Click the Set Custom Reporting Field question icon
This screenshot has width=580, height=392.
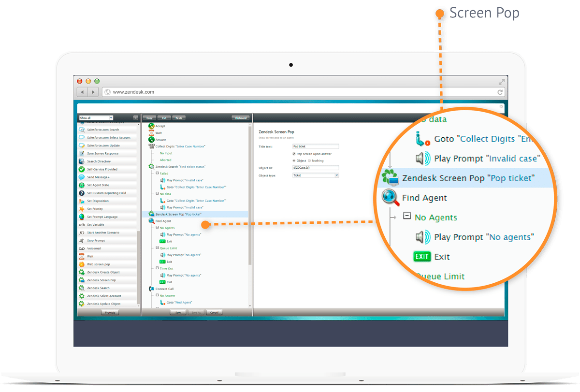[x=82, y=193]
